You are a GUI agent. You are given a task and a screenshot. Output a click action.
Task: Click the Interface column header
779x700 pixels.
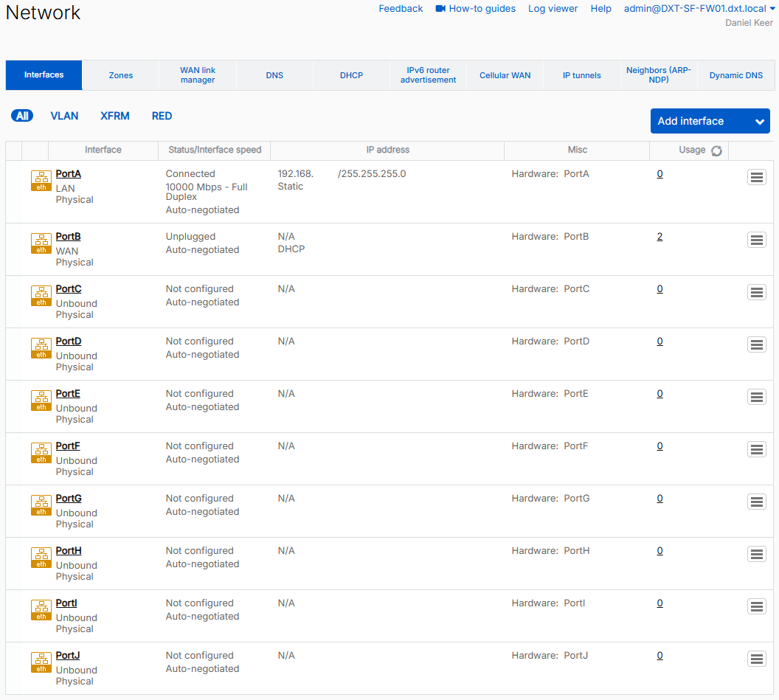(103, 150)
